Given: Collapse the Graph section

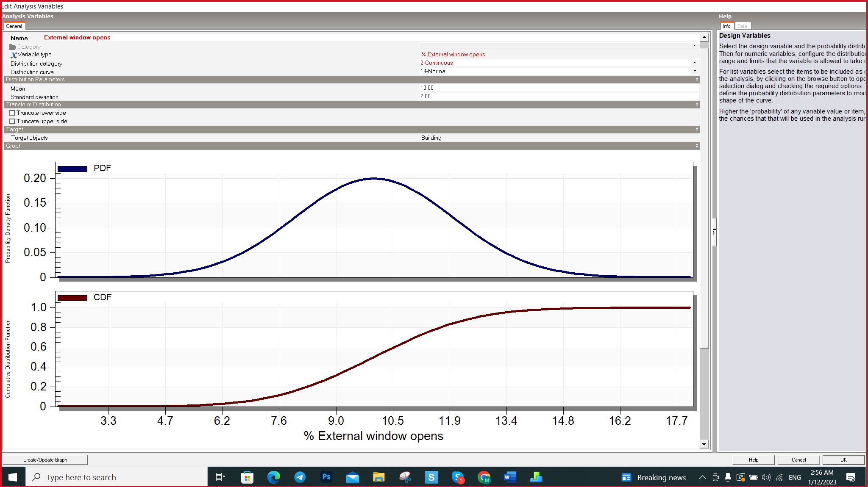Looking at the screenshot, I should pos(697,146).
